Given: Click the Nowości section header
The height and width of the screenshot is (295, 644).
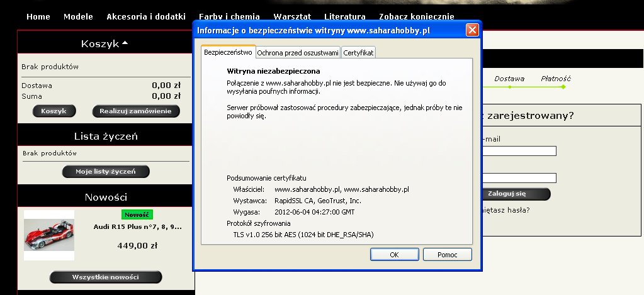Looking at the screenshot, I should point(106,197).
